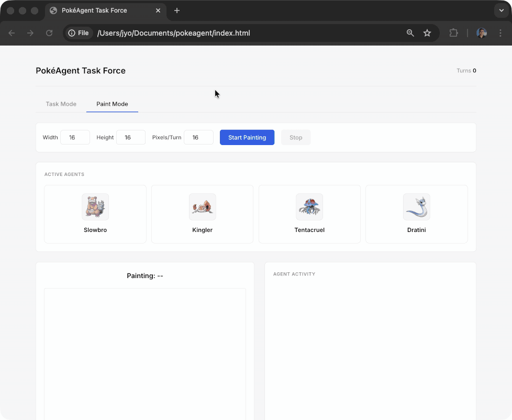Switch to the Task Mode tab
Screen dimensions: 512x420
pos(61,104)
